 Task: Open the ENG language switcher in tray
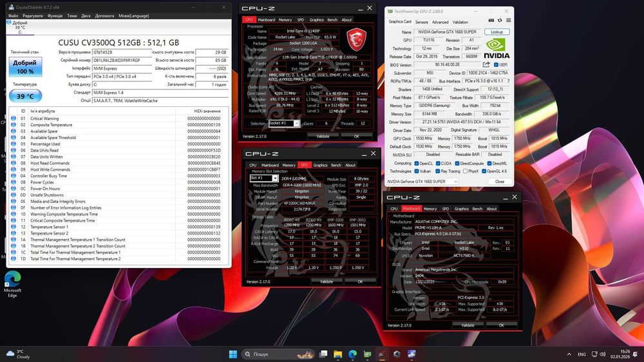pyautogui.click(x=582, y=354)
